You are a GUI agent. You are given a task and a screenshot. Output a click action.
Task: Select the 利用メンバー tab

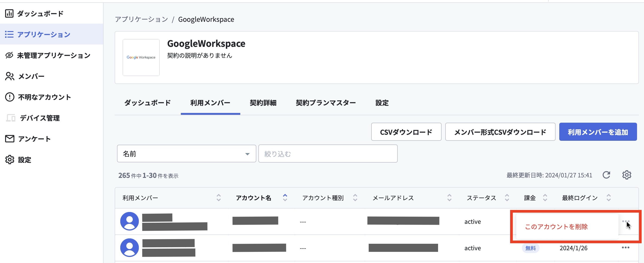210,103
